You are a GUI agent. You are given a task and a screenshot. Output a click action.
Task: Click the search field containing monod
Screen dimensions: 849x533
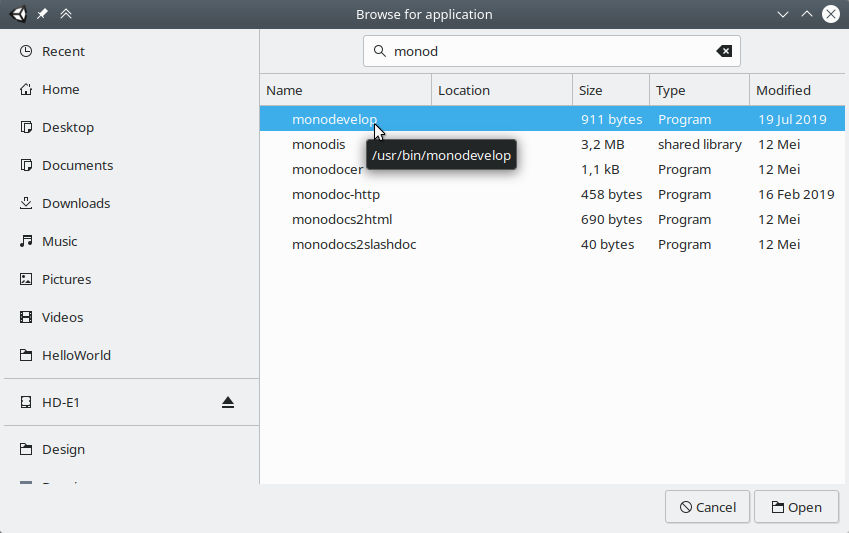[x=550, y=51]
